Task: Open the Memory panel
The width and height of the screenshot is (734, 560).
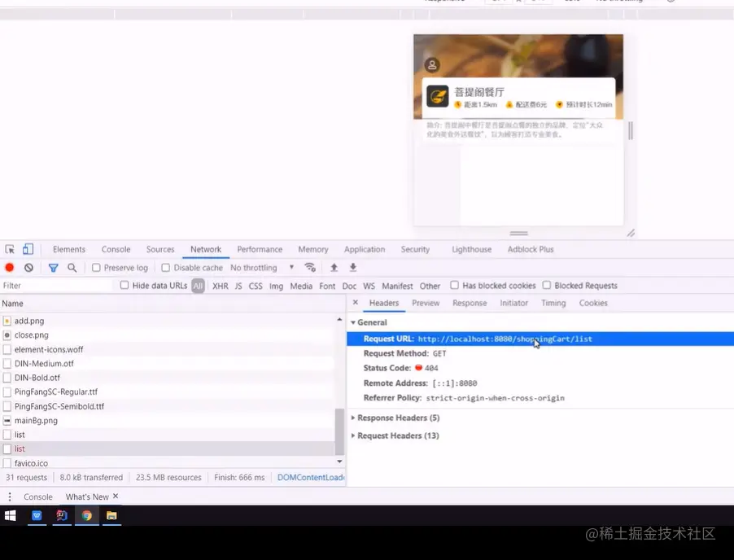Action: (x=313, y=250)
